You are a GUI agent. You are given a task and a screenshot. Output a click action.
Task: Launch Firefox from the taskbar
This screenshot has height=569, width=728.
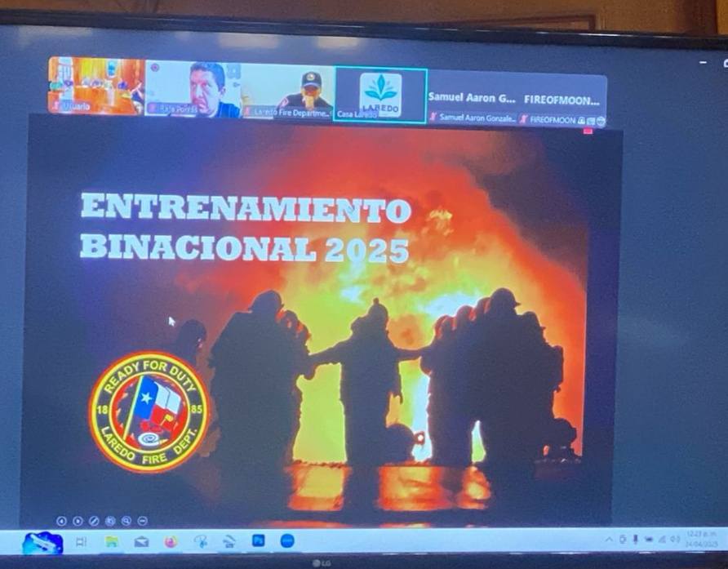pos(171,541)
